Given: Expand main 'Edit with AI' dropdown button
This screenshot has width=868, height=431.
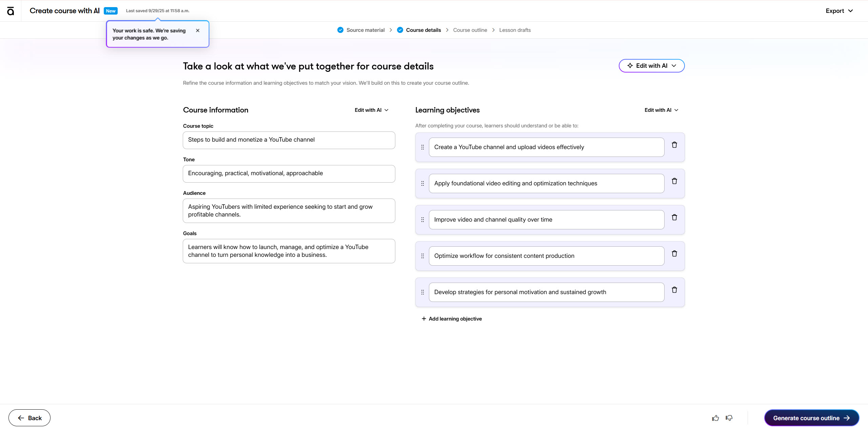Looking at the screenshot, I should point(651,66).
